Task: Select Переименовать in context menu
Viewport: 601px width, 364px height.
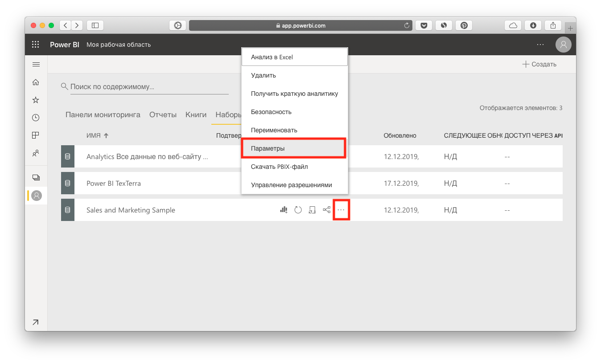Action: coord(295,130)
